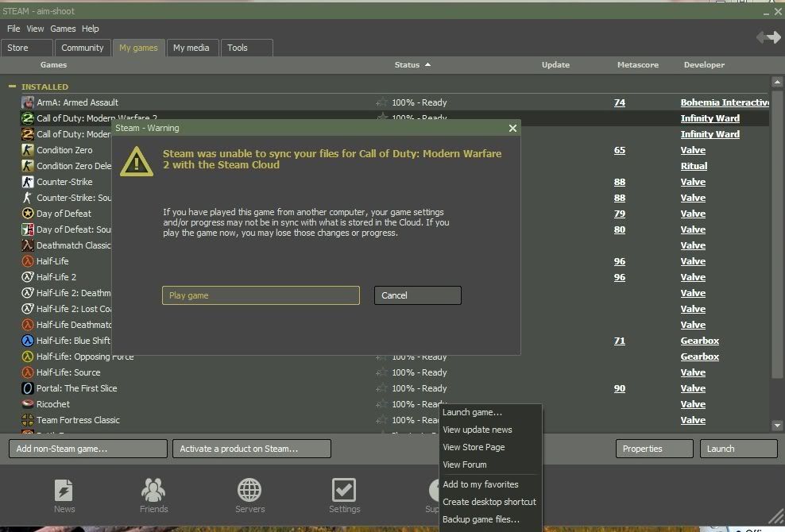Sort by the Developer column header
The image size is (785, 532).
point(704,64)
